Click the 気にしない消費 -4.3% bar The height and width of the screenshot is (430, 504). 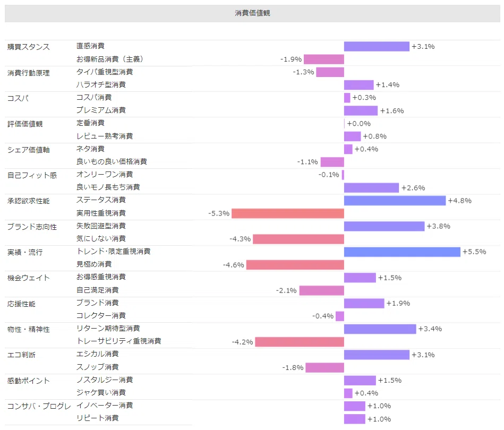[298, 239]
